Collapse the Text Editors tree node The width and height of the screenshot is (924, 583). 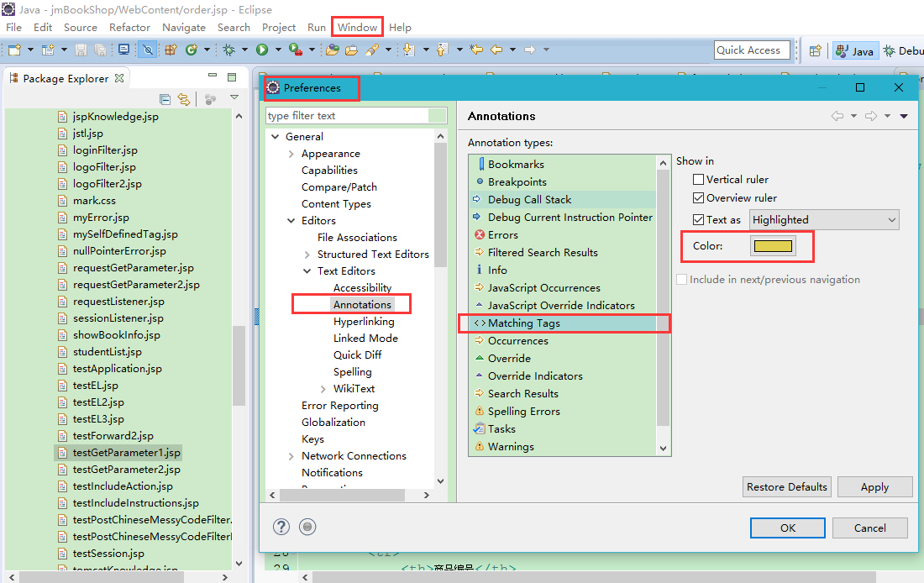307,271
